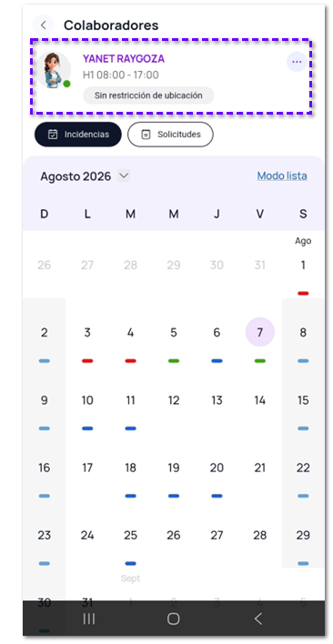
Task: Go back from Colaboradores screen
Action: click(44, 25)
